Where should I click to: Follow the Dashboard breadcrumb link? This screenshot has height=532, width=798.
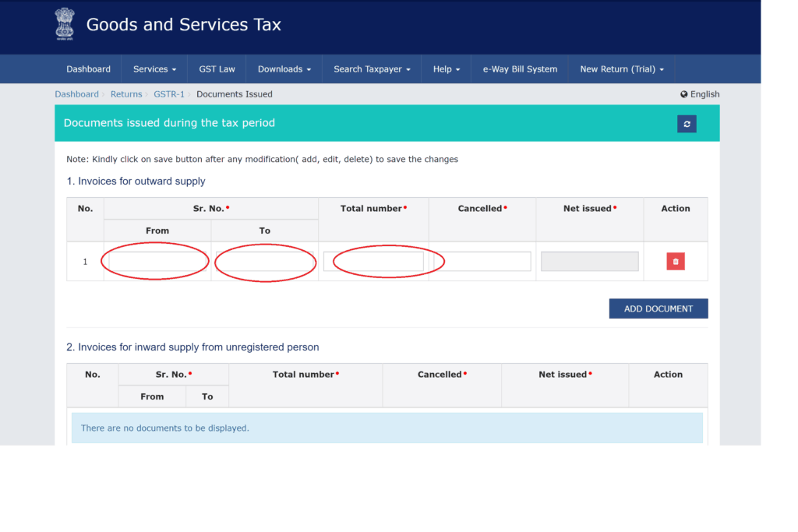[x=77, y=94]
